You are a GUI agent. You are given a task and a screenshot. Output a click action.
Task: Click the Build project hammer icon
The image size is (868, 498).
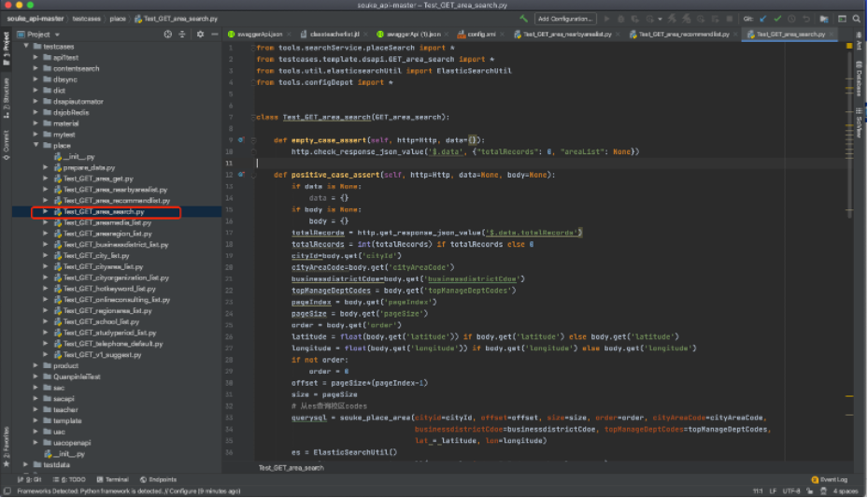(523, 19)
